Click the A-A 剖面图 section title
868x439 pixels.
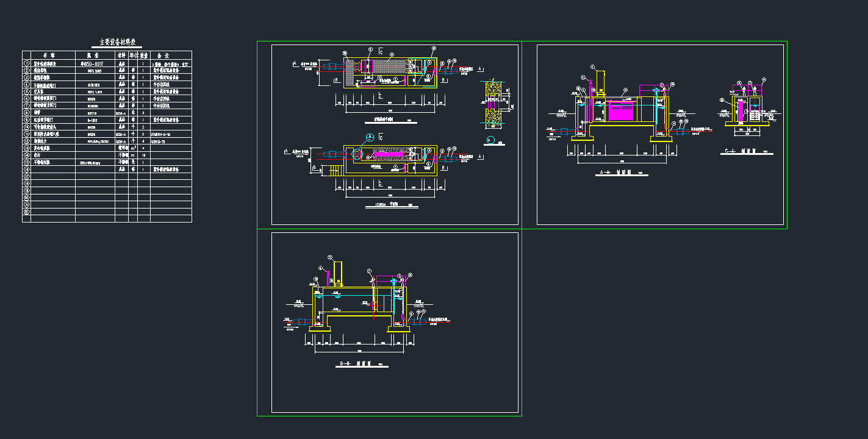click(x=615, y=174)
